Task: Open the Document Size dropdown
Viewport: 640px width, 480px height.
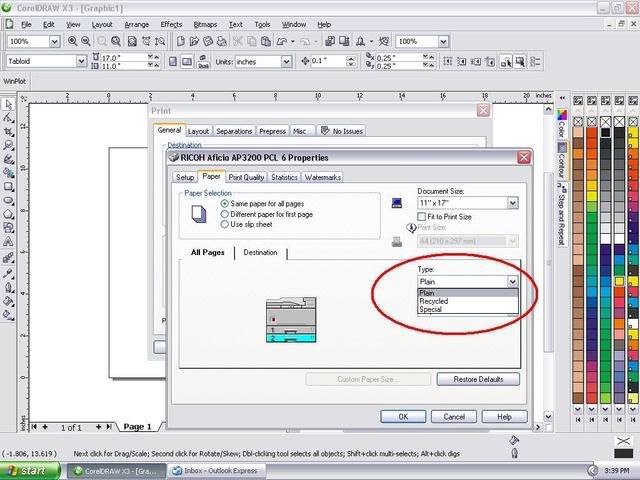Action: [x=512, y=203]
